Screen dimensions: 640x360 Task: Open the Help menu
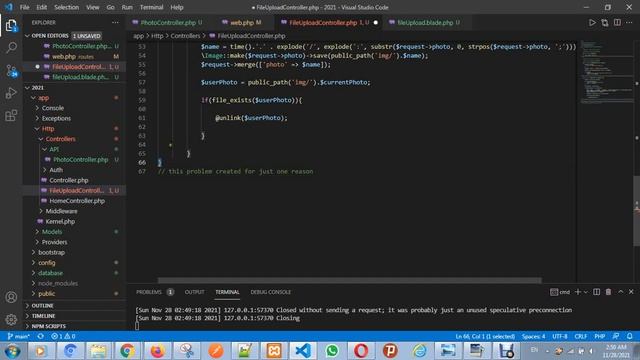coord(177,7)
